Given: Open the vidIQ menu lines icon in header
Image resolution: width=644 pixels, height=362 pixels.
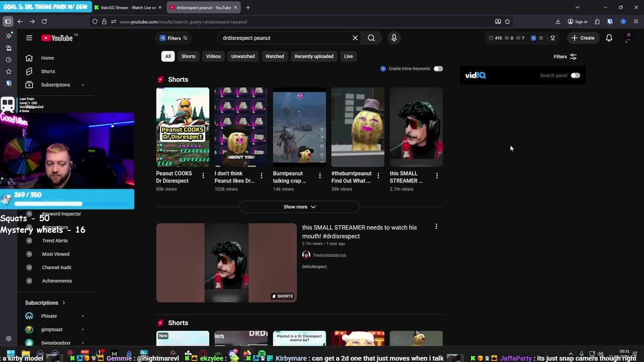Looking at the screenshot, I should pos(541,38).
